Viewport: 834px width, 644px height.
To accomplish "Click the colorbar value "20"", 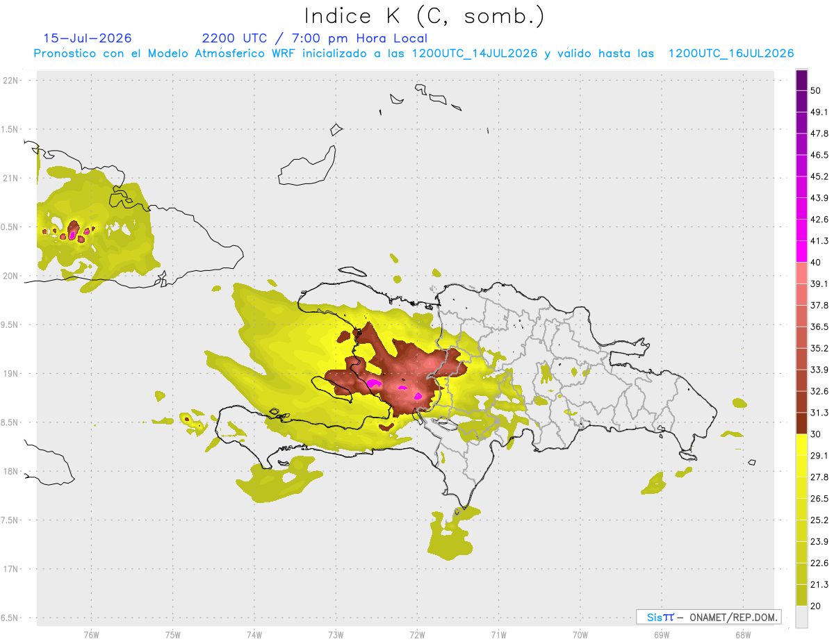I will coord(817,606).
